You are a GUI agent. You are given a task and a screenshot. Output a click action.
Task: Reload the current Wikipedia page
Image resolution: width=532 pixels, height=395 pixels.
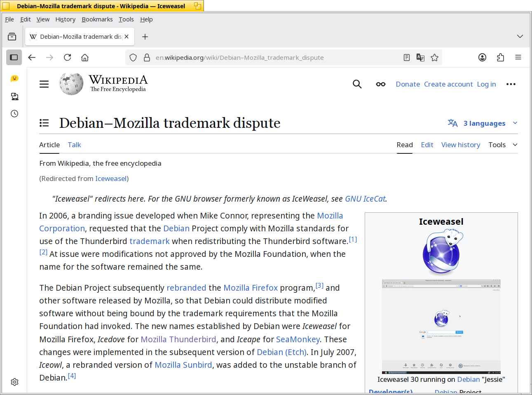(x=67, y=57)
